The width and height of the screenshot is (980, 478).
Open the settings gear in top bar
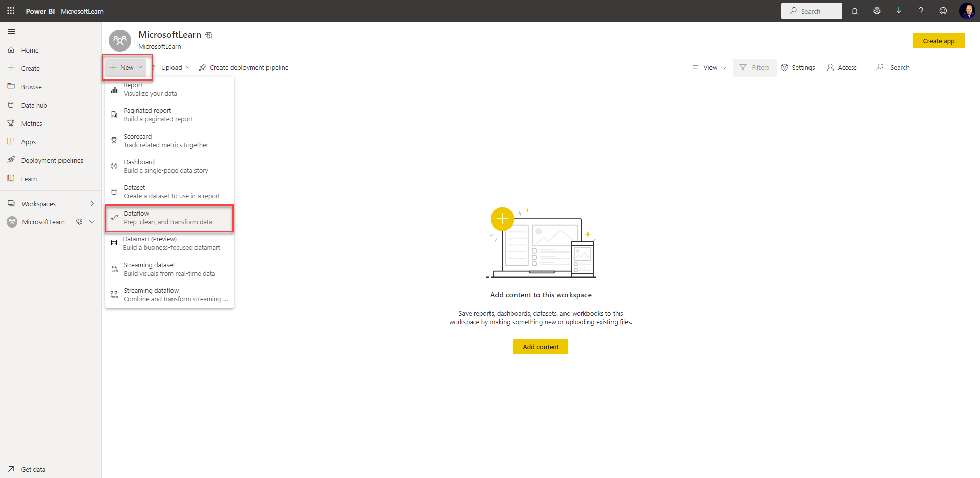(877, 11)
